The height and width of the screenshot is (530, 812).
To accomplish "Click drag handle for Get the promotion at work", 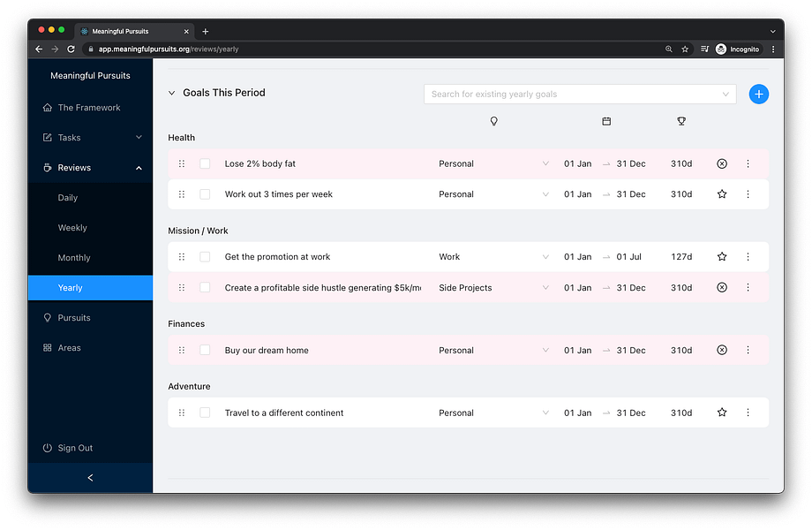I will click(181, 257).
